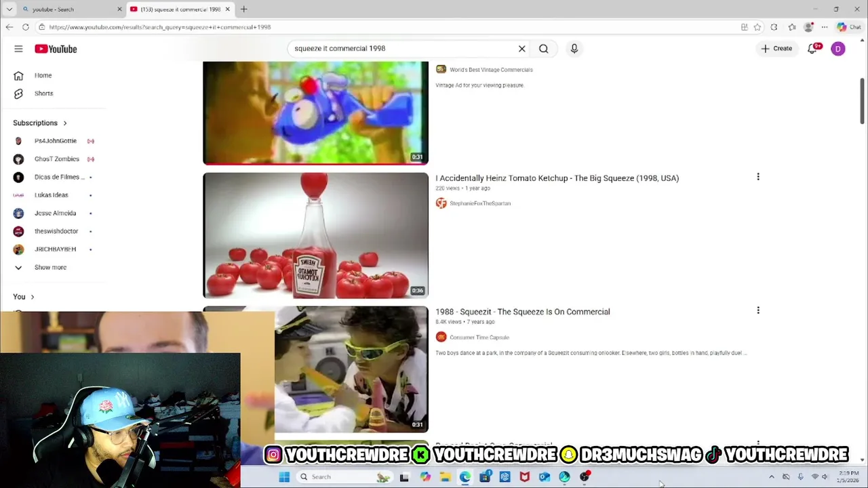Open a new browser tab
This screenshot has width=868, height=488.
pos(243,9)
